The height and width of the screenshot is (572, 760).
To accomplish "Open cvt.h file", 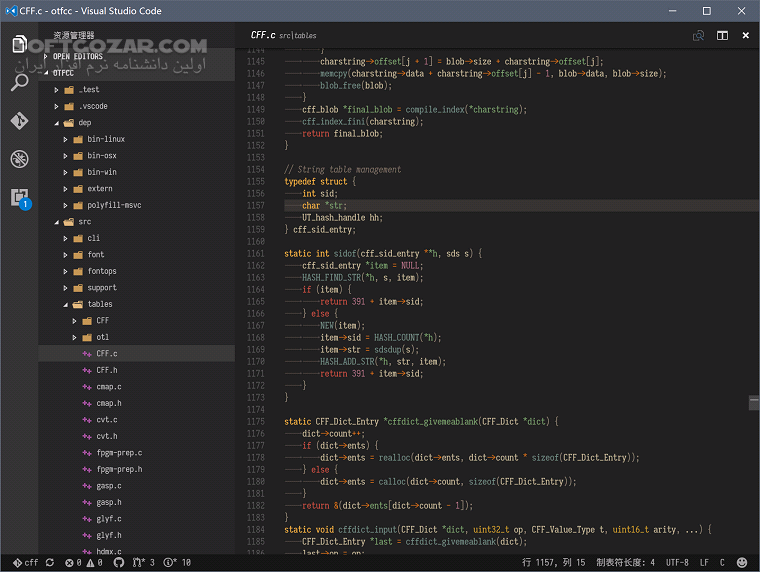I will coord(137,436).
